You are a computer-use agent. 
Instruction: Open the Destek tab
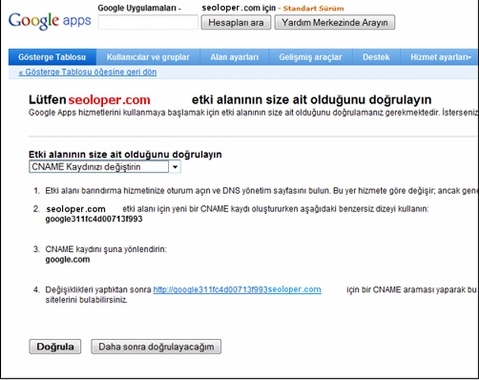click(376, 57)
